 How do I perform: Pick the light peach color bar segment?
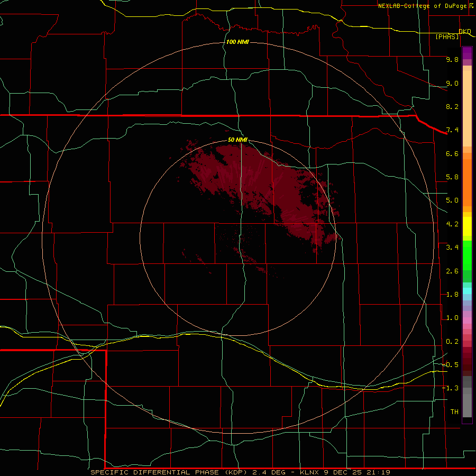coord(467,108)
